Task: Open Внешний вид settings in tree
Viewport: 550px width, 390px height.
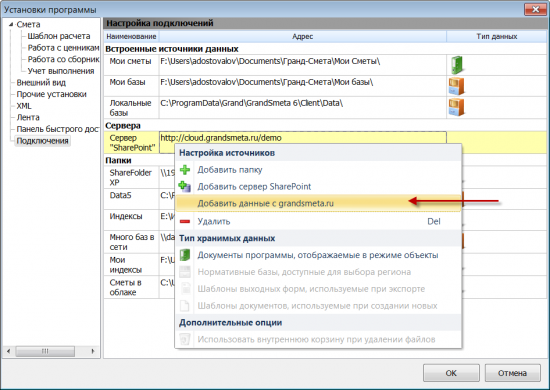Action: pos(41,83)
